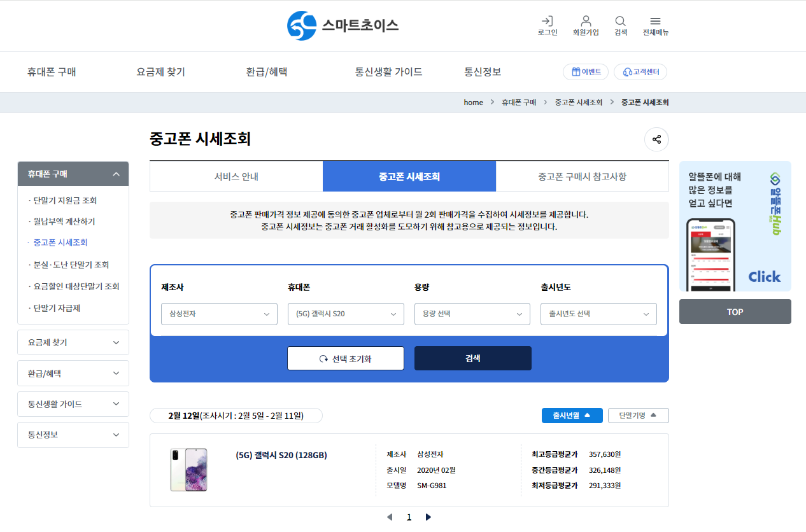This screenshot has width=806, height=532.
Task: Click the 알뜰폰Hub banner
Action: click(735, 226)
